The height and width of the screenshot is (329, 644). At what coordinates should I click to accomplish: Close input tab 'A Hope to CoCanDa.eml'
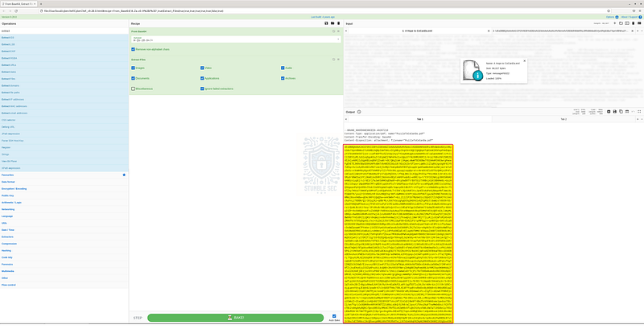coord(489,31)
